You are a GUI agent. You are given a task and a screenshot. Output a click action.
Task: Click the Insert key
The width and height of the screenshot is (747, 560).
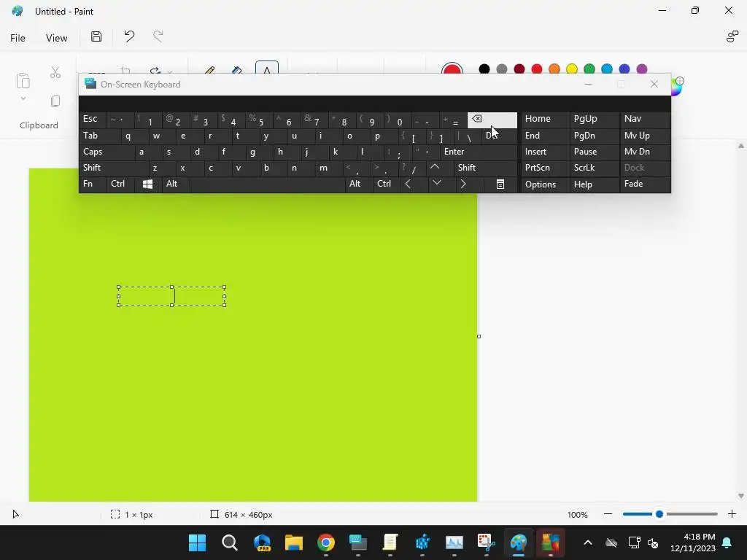[545, 152]
